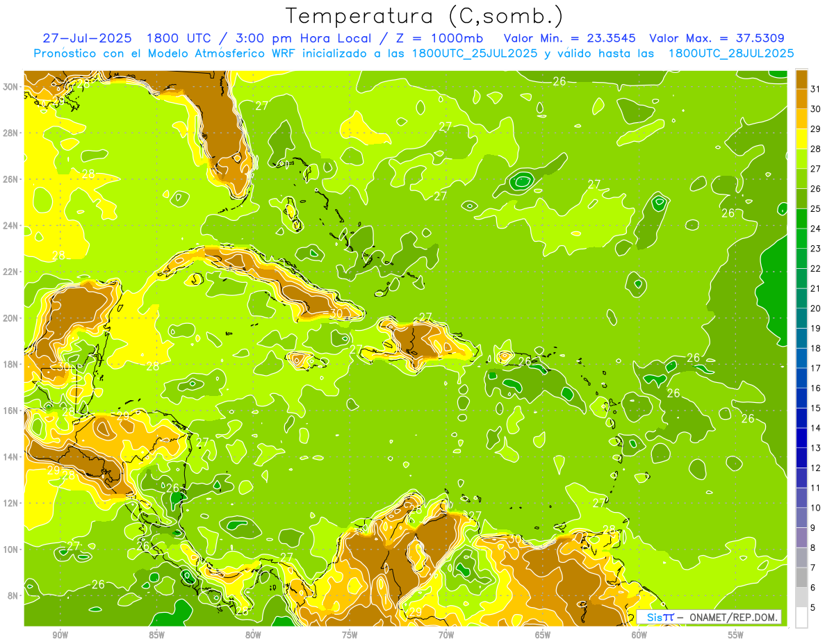
Task: Pick the legend swatch between 24 and 25
Action: click(x=801, y=218)
